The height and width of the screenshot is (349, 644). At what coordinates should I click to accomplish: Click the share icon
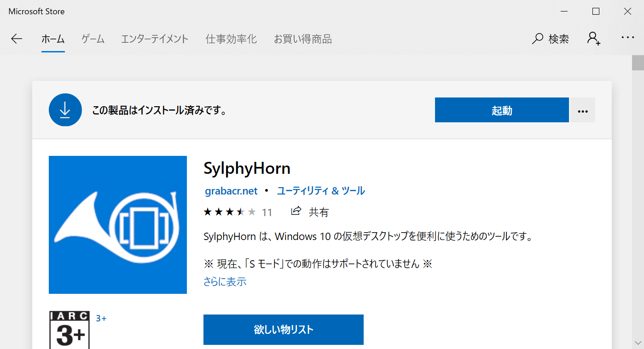pyautogui.click(x=296, y=211)
